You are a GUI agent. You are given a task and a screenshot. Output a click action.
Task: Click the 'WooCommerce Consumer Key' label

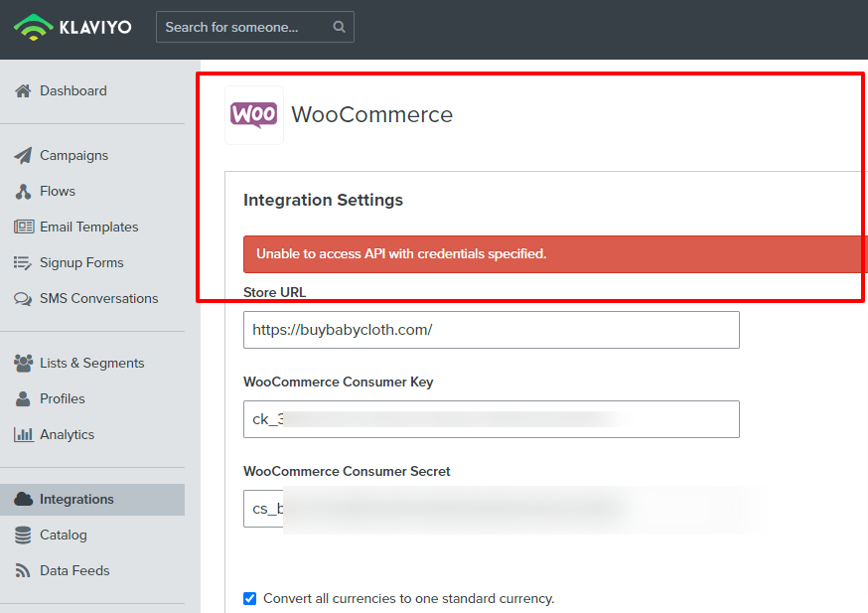pos(339,383)
